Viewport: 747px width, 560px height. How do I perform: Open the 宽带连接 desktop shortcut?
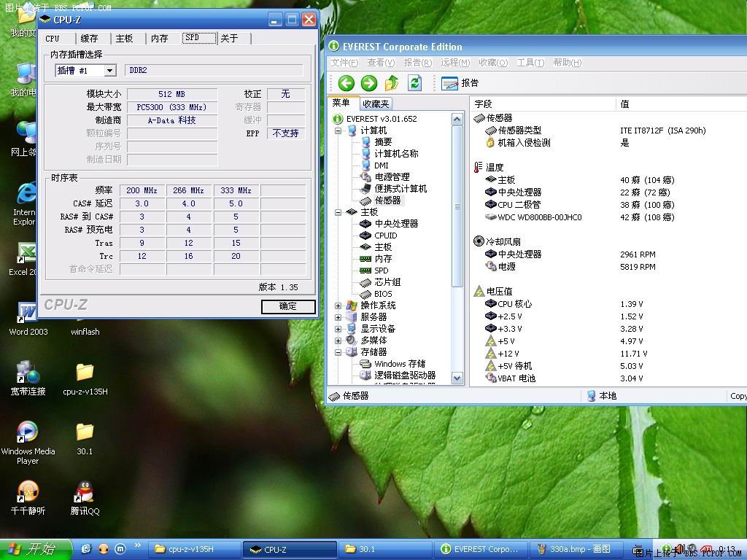coord(28,378)
